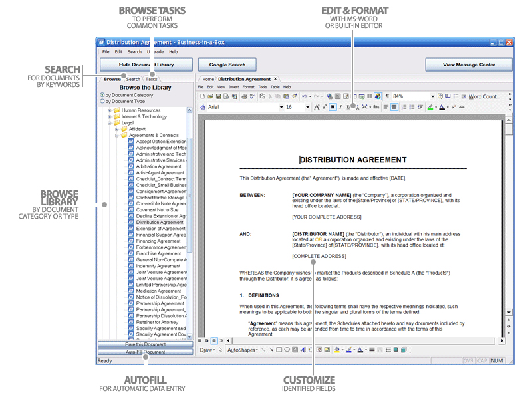
Task: Expand the Human Resources folder
Action: 110,110
